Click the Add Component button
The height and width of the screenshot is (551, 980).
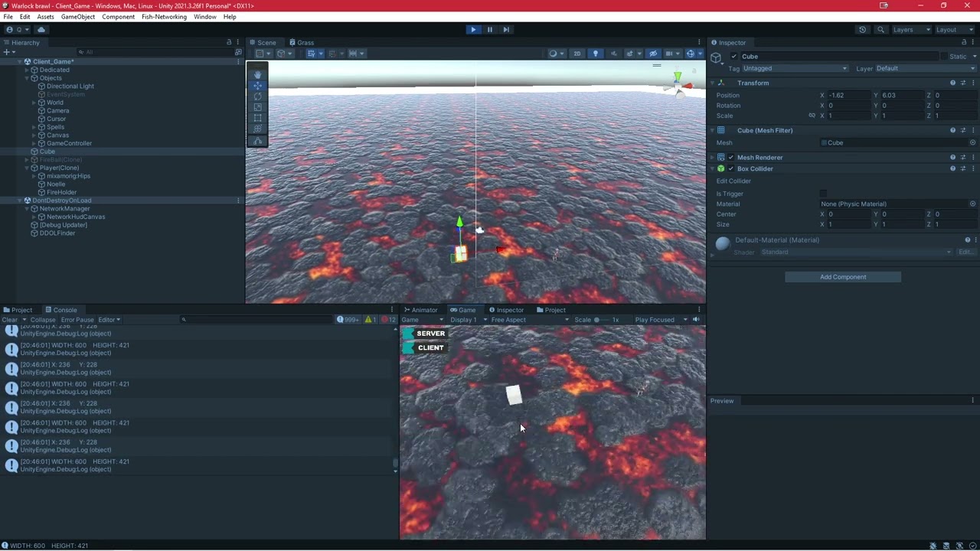tap(843, 277)
